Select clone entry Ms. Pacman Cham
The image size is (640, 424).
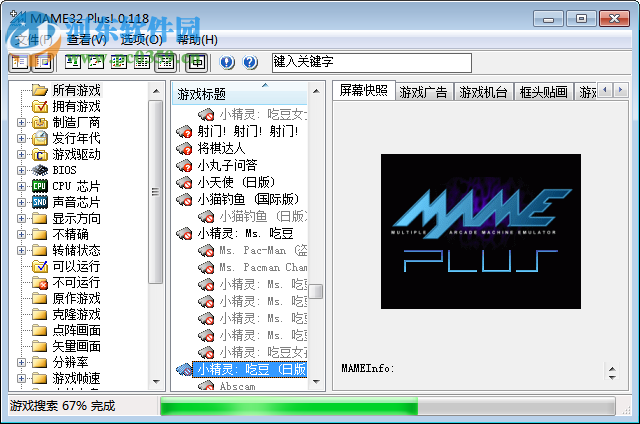(263, 268)
